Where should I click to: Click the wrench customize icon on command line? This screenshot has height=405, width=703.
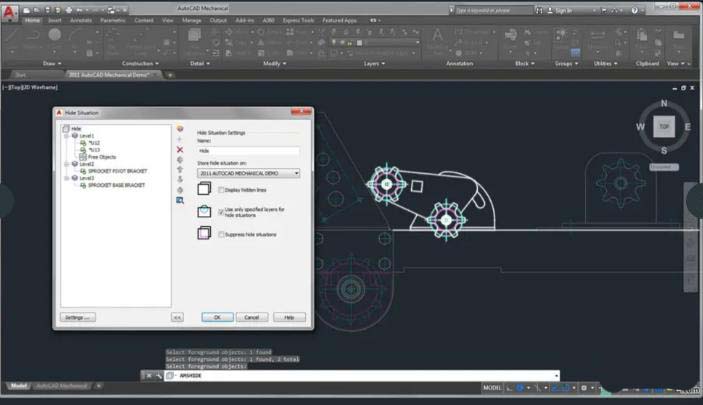click(x=159, y=376)
